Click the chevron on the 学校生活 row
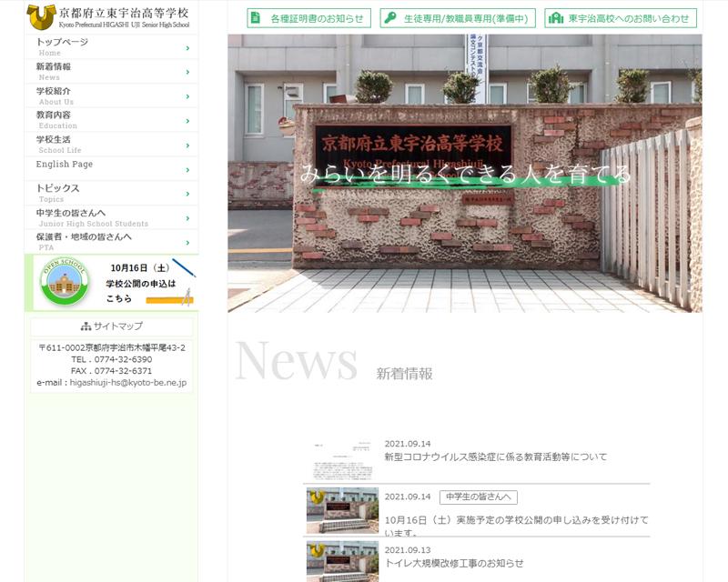Screen dimensions: 728x582 tap(187, 145)
